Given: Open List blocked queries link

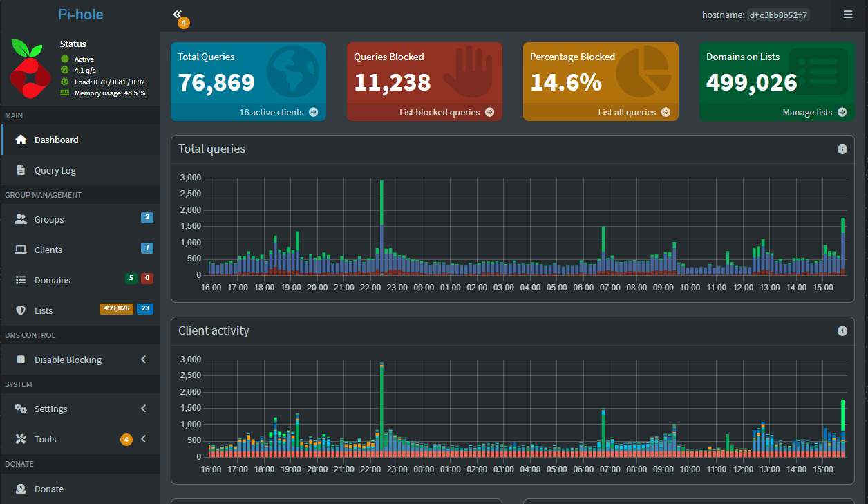Looking at the screenshot, I should [446, 112].
